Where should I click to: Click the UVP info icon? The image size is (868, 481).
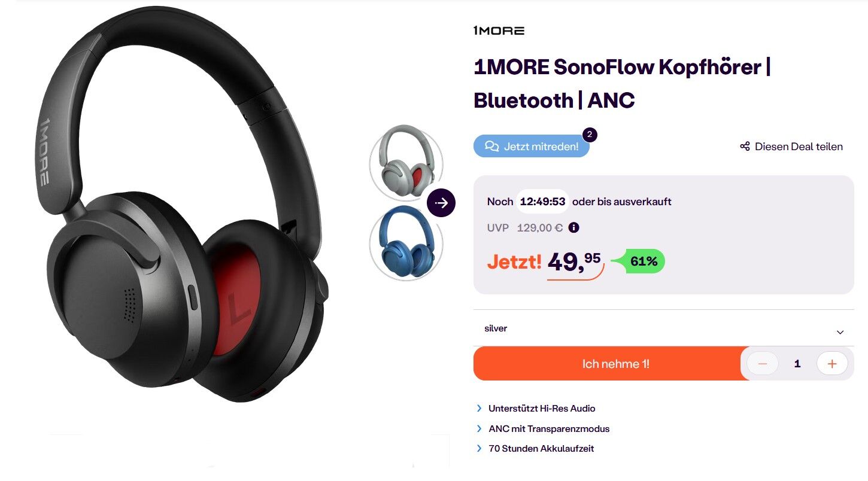(x=573, y=227)
